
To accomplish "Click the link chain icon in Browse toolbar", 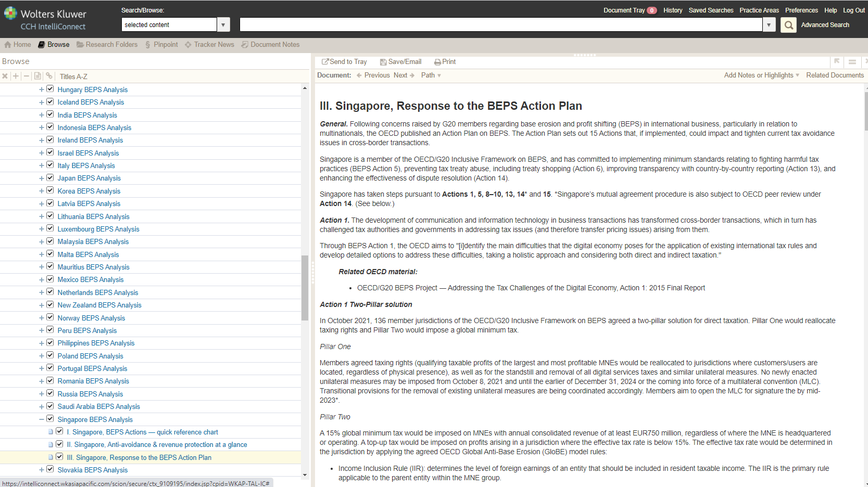I will 49,76.
